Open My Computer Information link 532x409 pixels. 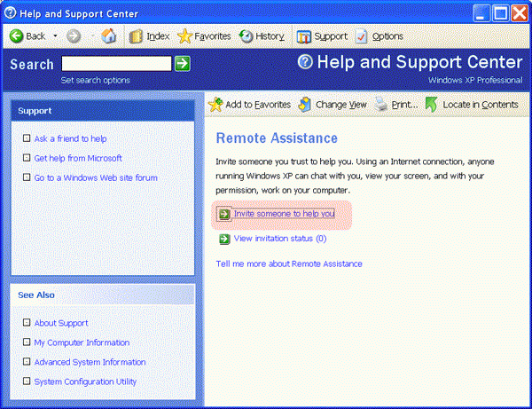pyautogui.click(x=82, y=342)
